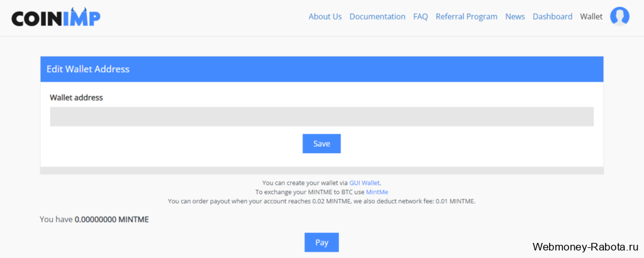The width and height of the screenshot is (644, 258).
Task: Switch to the Dashboard page
Action: 552,16
